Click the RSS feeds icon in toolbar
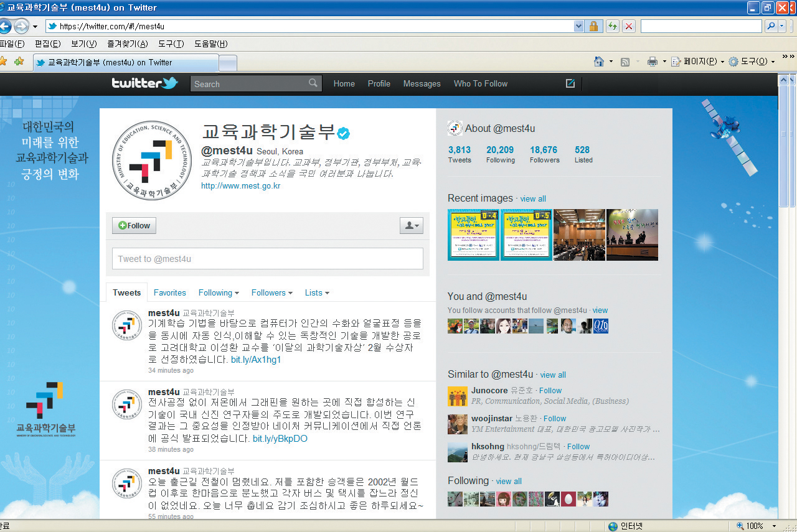 (x=625, y=62)
